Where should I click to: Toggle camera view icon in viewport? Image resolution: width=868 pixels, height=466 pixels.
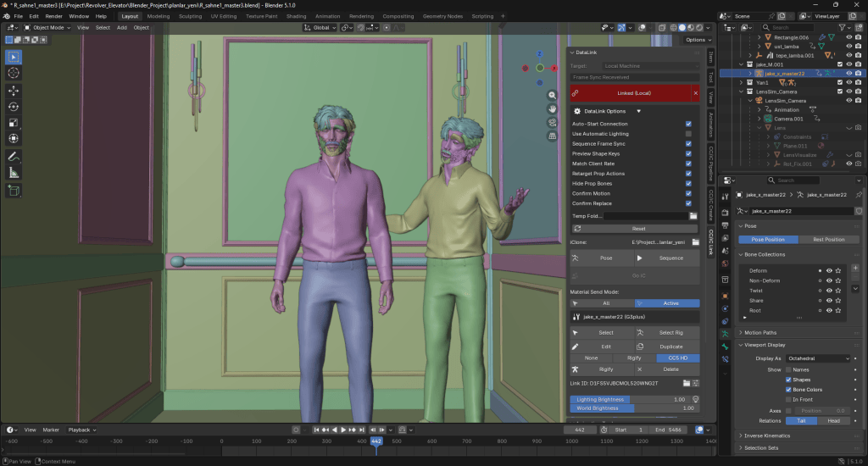point(552,122)
